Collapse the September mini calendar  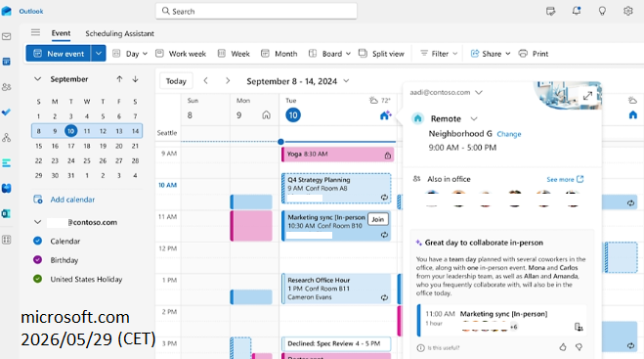pyautogui.click(x=37, y=79)
